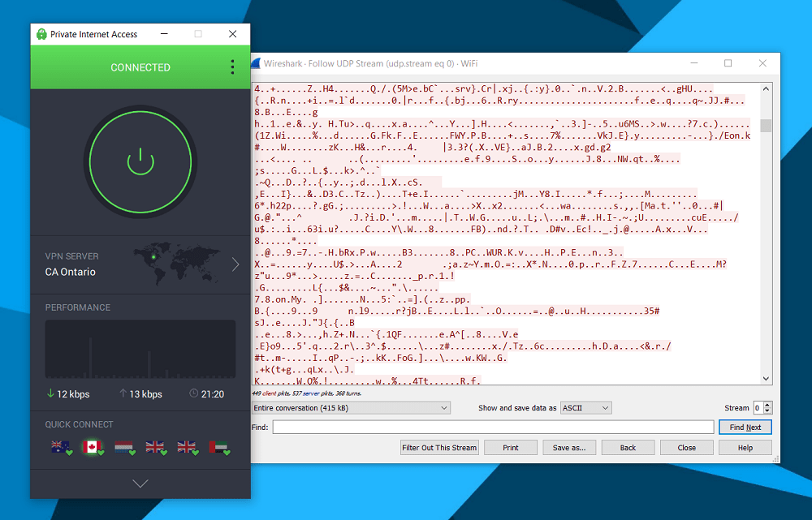Expand the PIA panel with bottom chevron
The width and height of the screenshot is (812, 520).
(x=140, y=483)
